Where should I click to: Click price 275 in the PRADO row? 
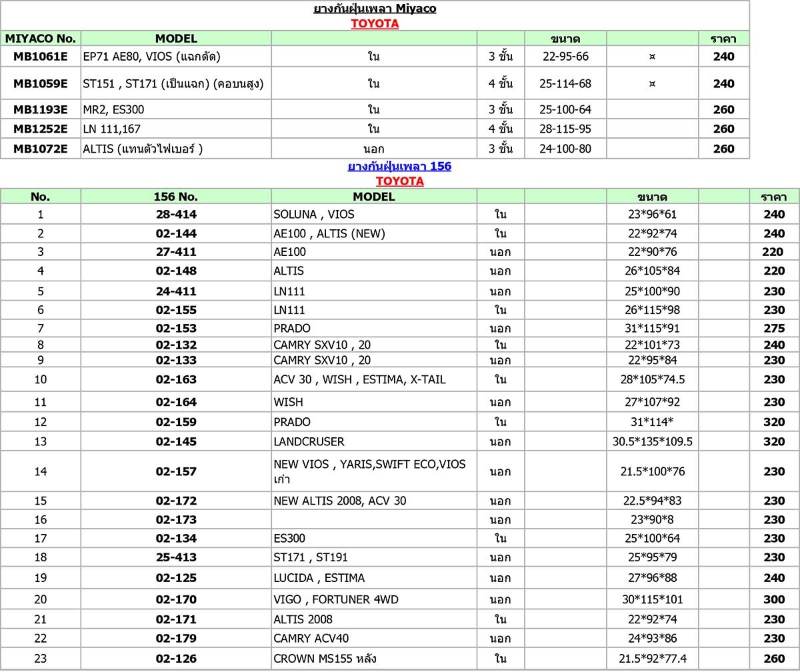(x=774, y=328)
